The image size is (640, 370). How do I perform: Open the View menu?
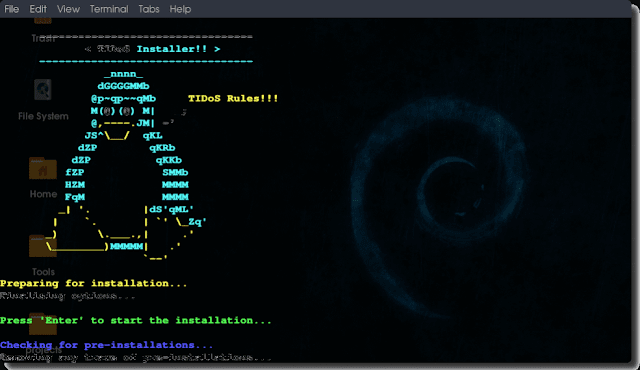68,9
